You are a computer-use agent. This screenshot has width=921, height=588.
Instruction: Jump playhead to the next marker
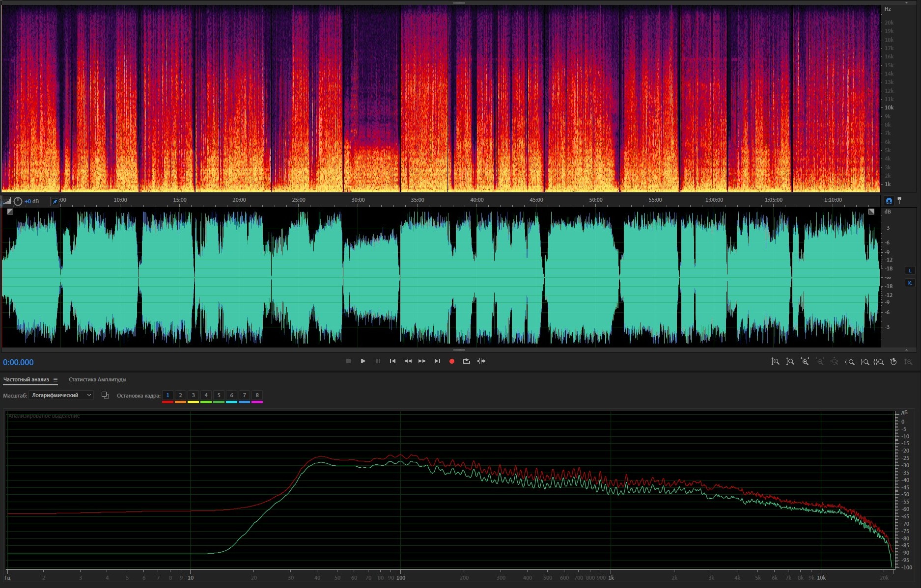437,361
